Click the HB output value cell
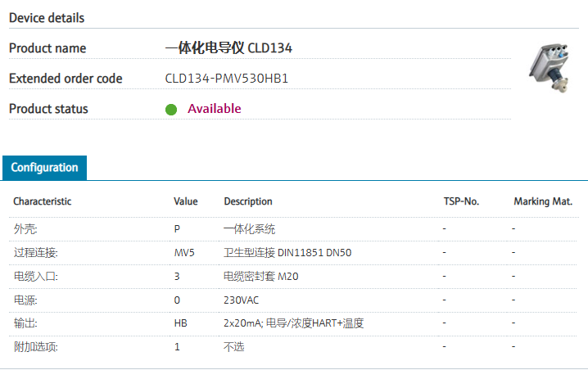588x370 pixels. click(x=180, y=323)
